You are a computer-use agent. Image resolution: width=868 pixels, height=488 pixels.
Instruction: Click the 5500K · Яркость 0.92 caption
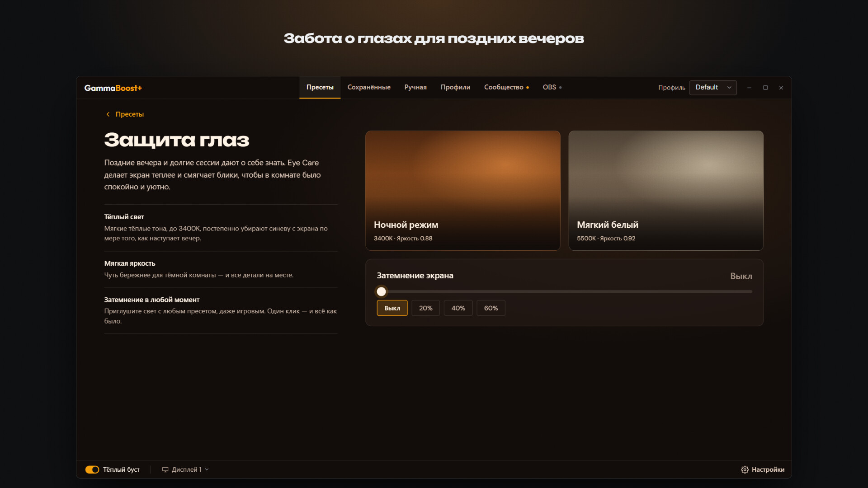(x=606, y=239)
